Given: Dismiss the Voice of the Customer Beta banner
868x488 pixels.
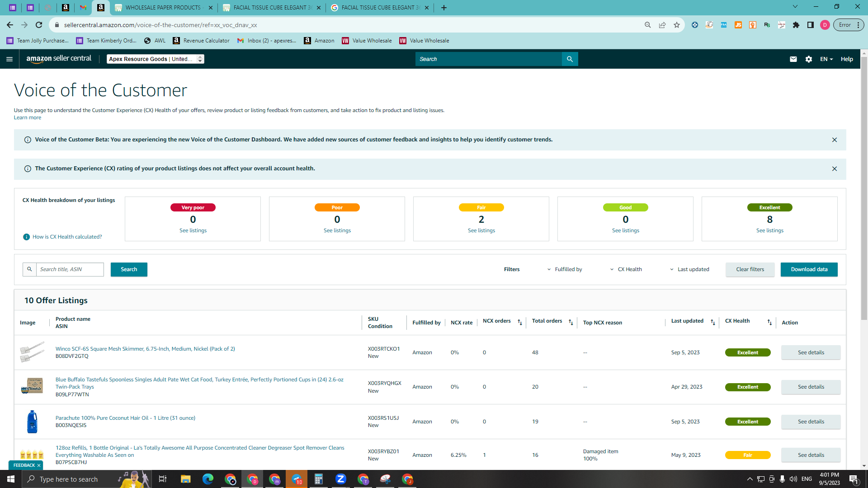Looking at the screenshot, I should (x=835, y=140).
